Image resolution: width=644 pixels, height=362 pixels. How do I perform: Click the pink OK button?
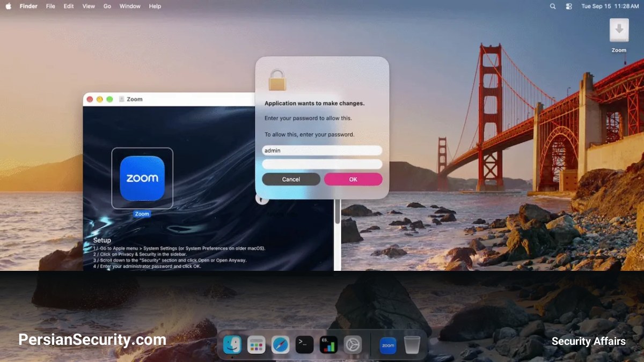point(353,179)
